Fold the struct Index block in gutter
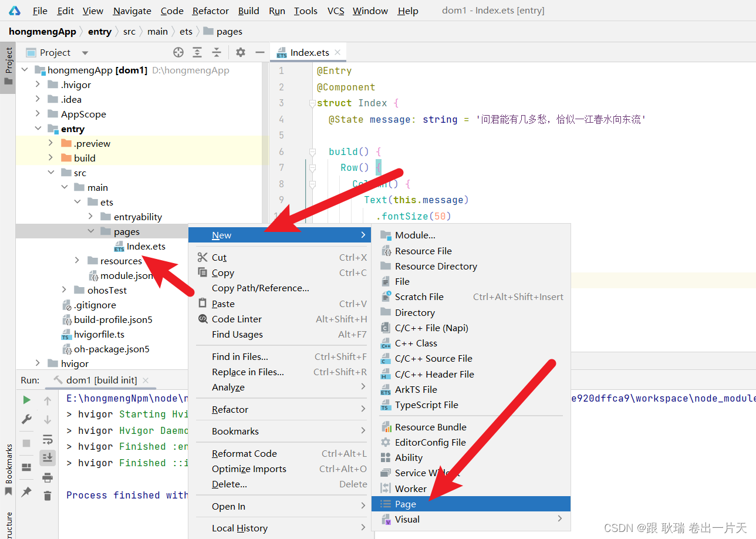This screenshot has height=539, width=756. 312,103
